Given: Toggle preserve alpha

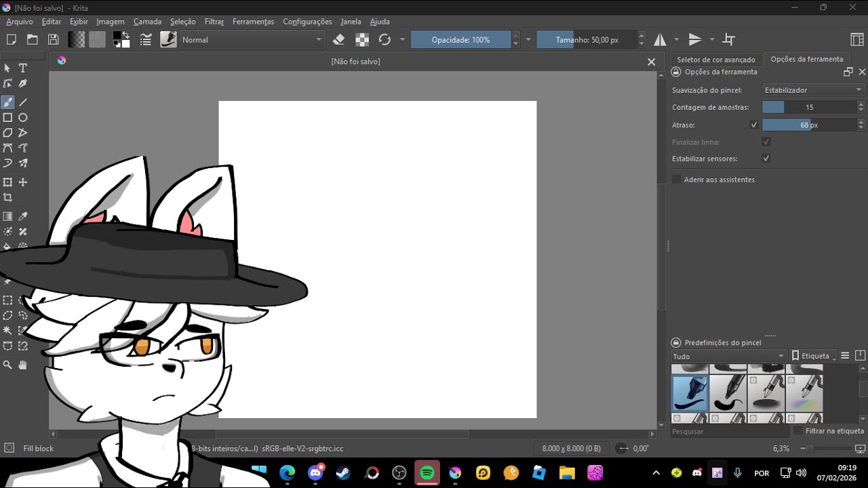Looking at the screenshot, I should [x=362, y=40].
